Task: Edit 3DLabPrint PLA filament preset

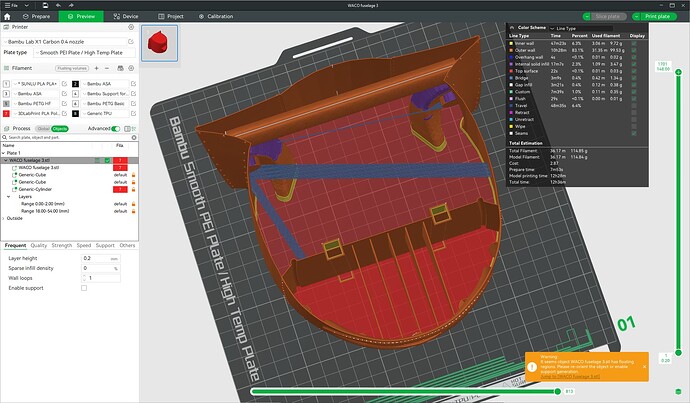Action: pos(65,113)
